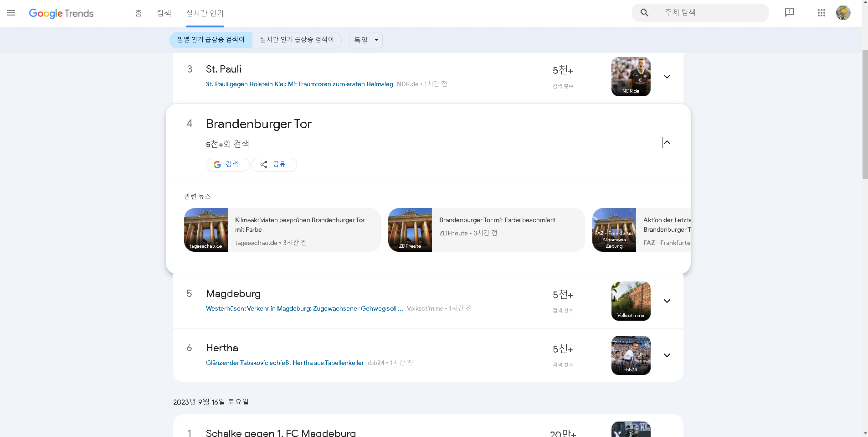
Task: Open Glänzender Tabakovic Hertha article link
Action: pyautogui.click(x=285, y=363)
